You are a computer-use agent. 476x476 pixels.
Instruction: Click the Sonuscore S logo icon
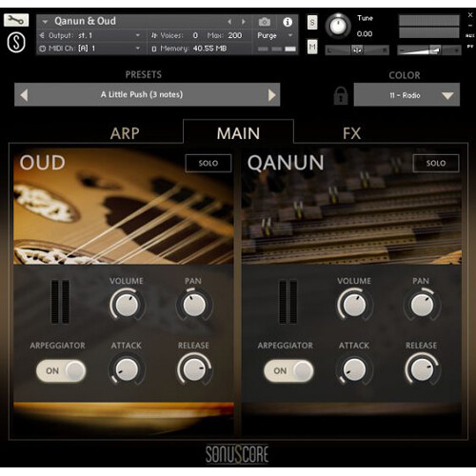tap(16, 42)
